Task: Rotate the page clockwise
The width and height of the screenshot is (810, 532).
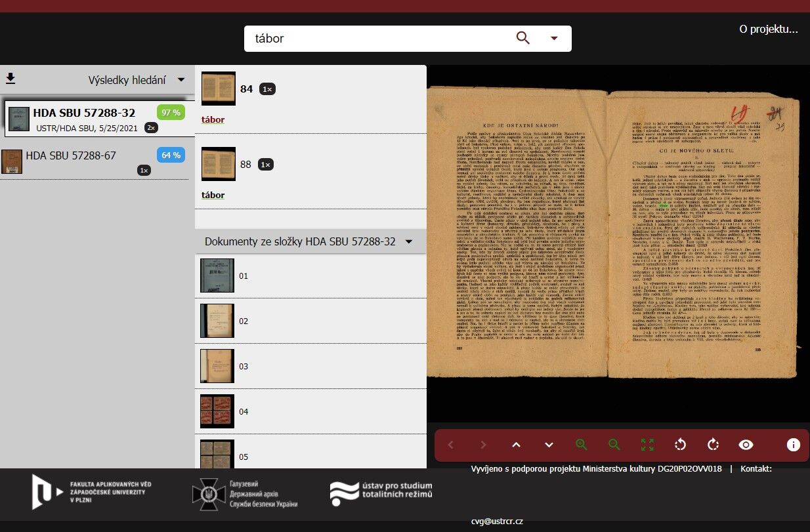Action: click(x=714, y=445)
